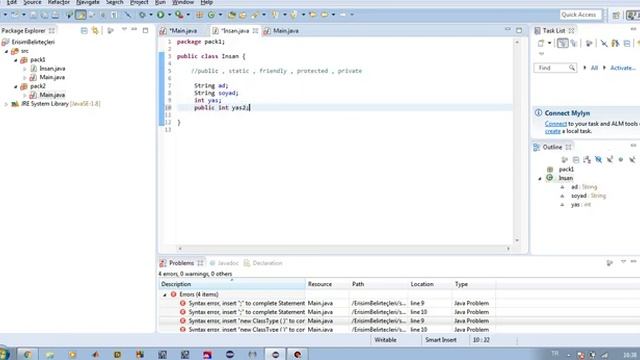Click the Print toolbar icon
Viewport: 640px width, 360px height.
pos(55,15)
